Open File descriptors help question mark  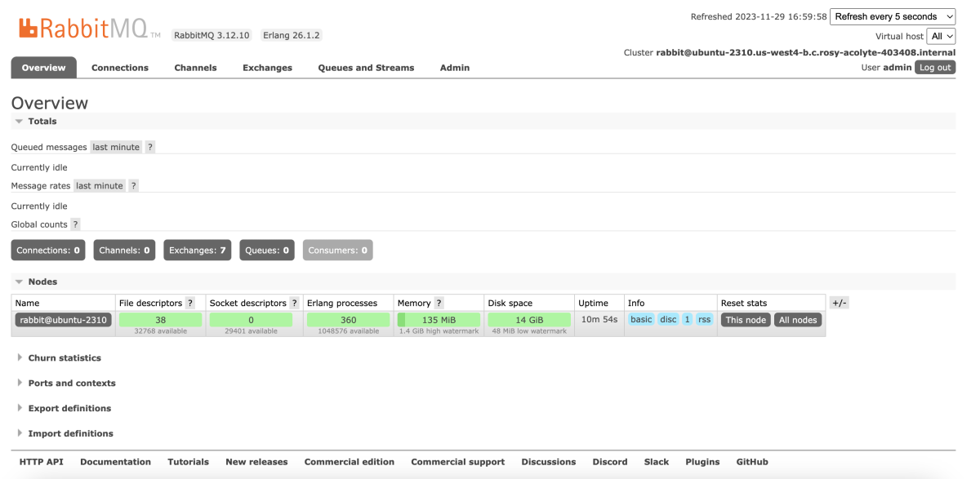point(189,303)
